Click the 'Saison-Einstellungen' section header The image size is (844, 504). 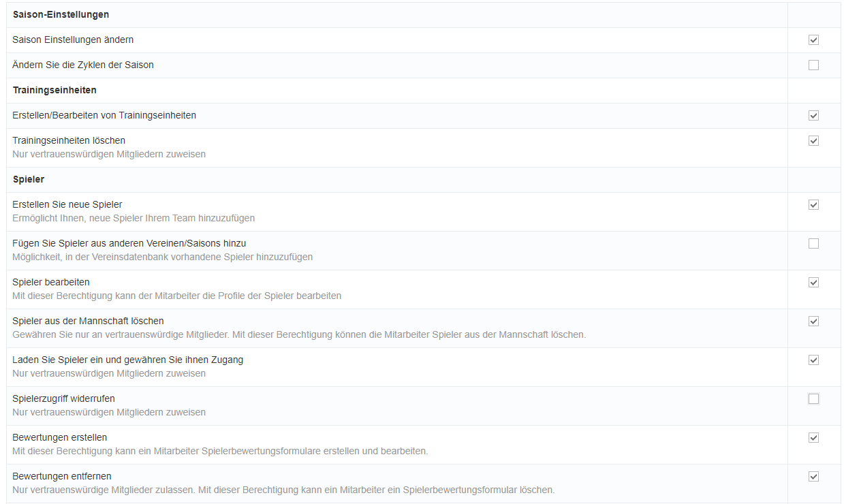coord(61,14)
